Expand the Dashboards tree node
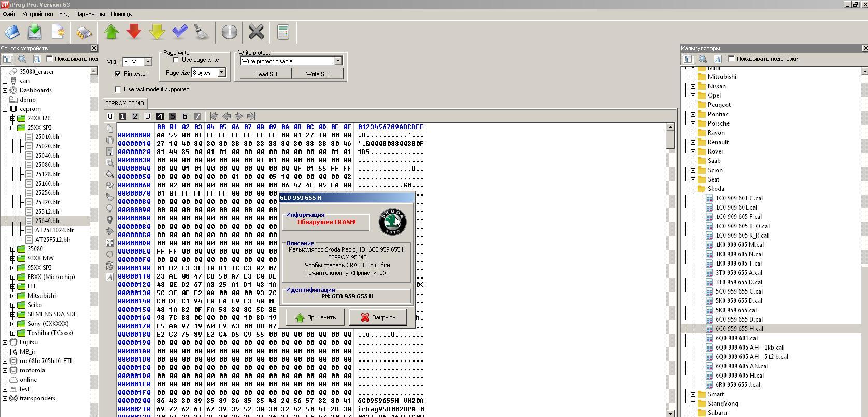868x417 pixels. coord(5,90)
